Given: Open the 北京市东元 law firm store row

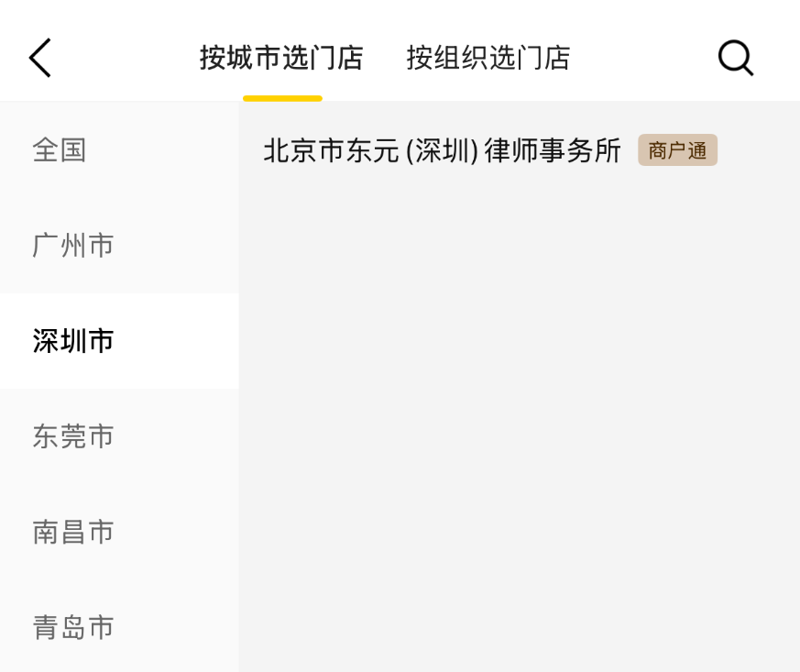Looking at the screenshot, I should click(x=442, y=150).
